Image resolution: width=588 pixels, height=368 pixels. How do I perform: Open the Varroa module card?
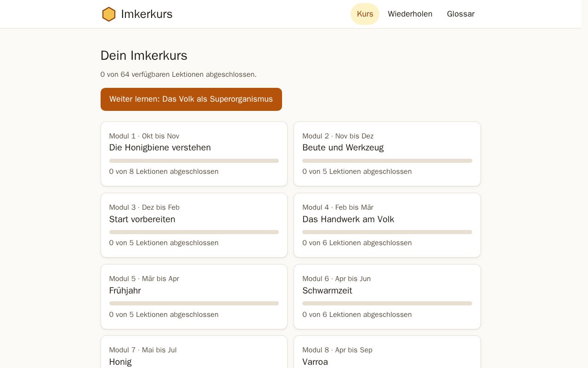(387, 352)
